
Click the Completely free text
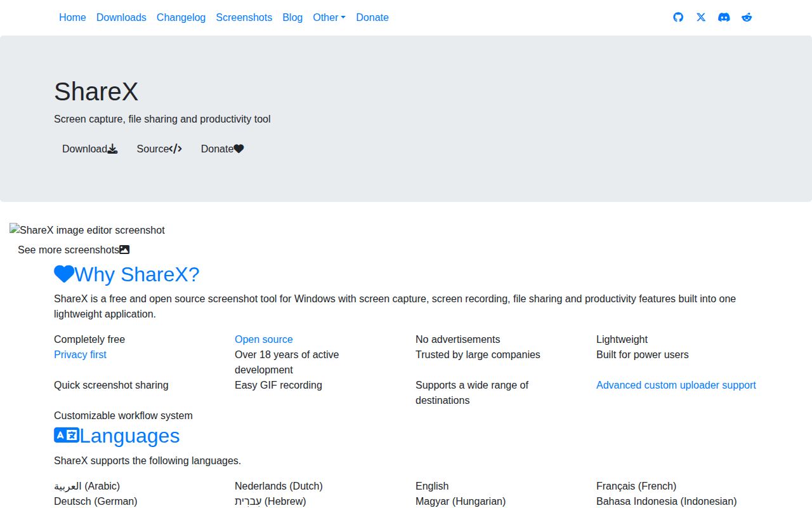[89, 339]
